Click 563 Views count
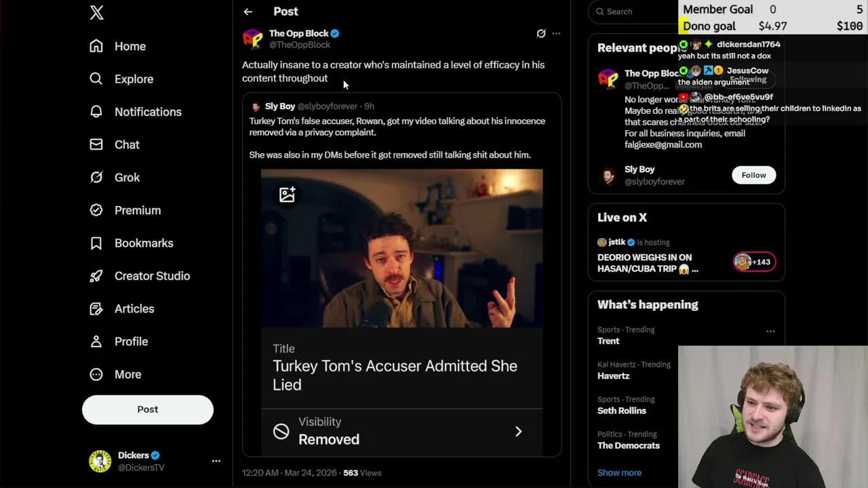This screenshot has height=488, width=868. tap(362, 472)
